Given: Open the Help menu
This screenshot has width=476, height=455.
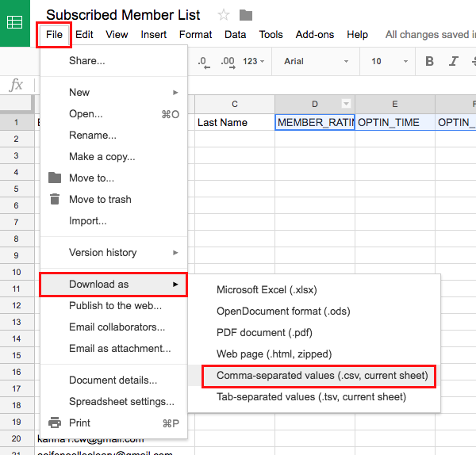Looking at the screenshot, I should click(x=357, y=35).
